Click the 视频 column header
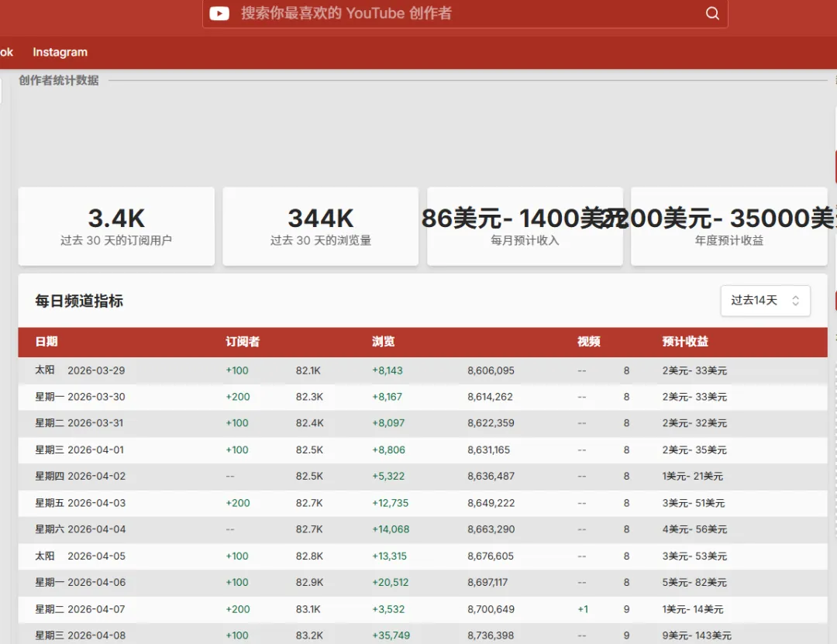 pos(589,342)
